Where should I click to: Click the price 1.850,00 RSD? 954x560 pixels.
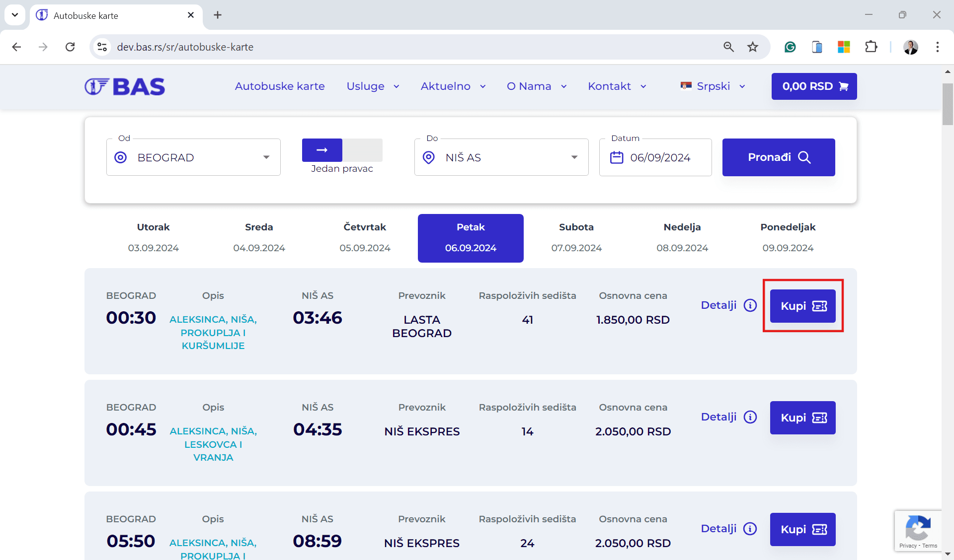[633, 320]
